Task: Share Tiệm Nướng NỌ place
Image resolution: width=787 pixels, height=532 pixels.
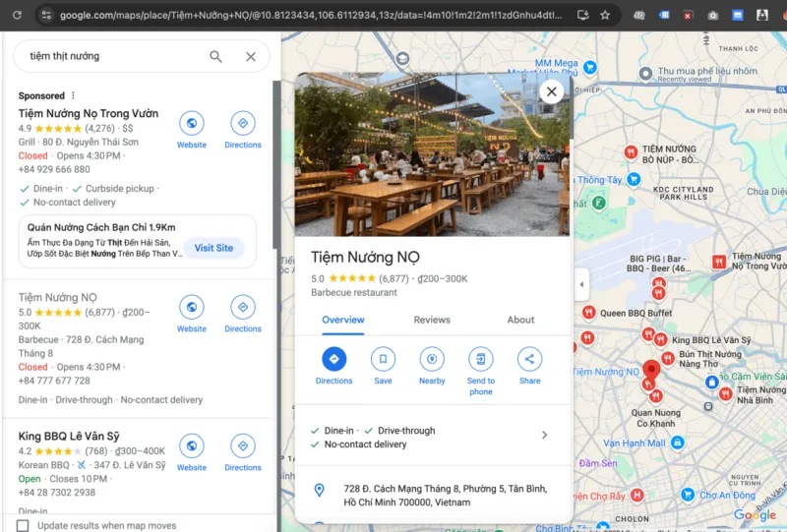Action: (x=529, y=359)
